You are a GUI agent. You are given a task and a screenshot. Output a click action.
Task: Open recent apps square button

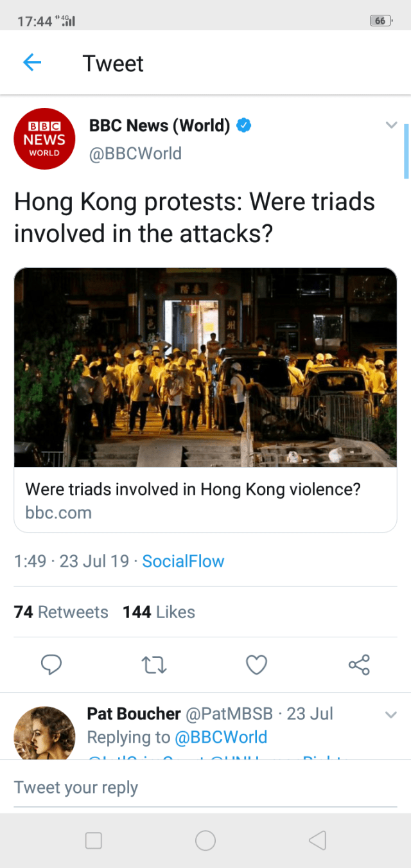pyautogui.click(x=94, y=840)
